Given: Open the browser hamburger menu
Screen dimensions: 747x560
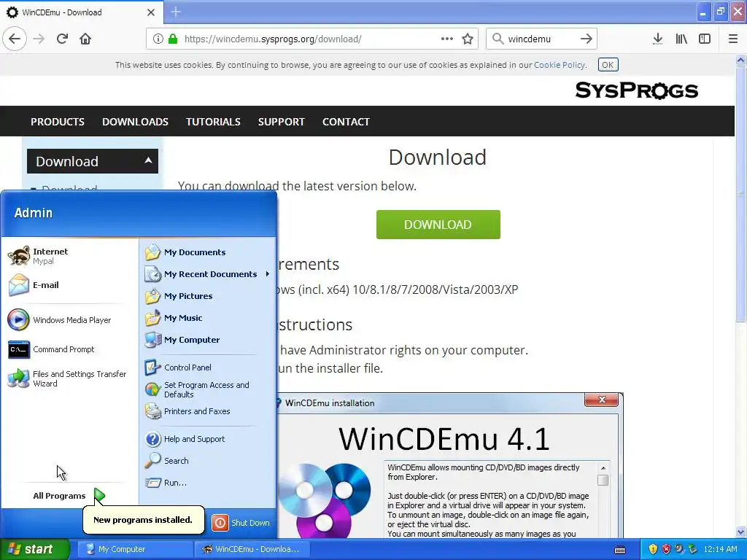Looking at the screenshot, I should [x=733, y=39].
